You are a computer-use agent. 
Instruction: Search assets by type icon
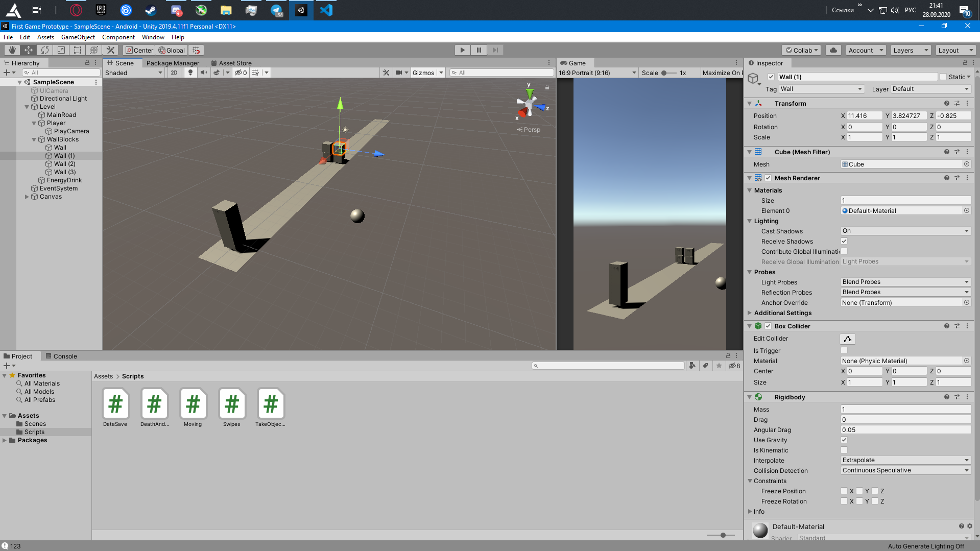692,366
